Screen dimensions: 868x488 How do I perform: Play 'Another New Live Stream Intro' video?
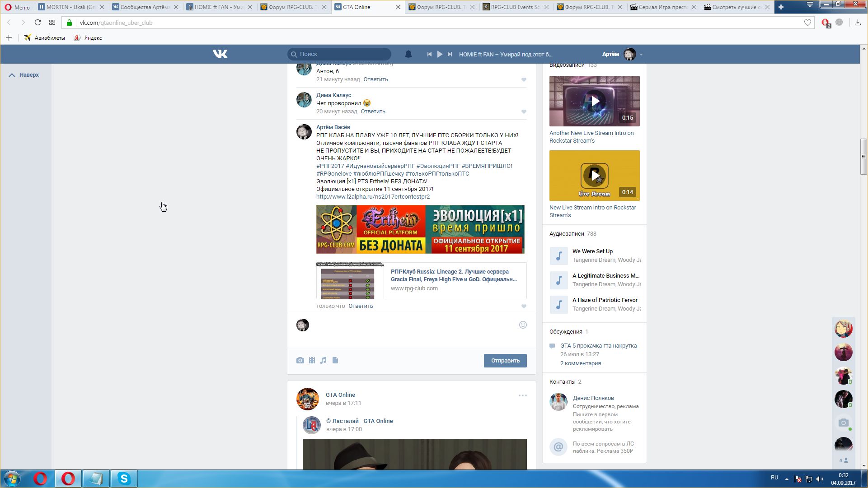click(595, 101)
